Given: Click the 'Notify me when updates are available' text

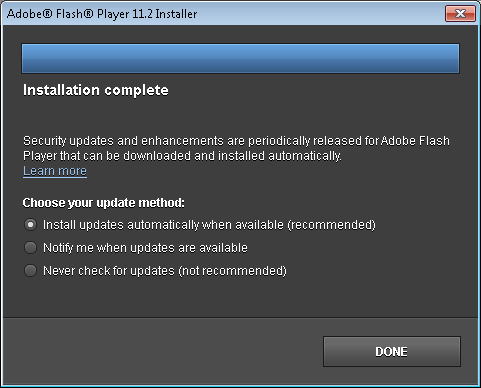Looking at the screenshot, I should [145, 248].
